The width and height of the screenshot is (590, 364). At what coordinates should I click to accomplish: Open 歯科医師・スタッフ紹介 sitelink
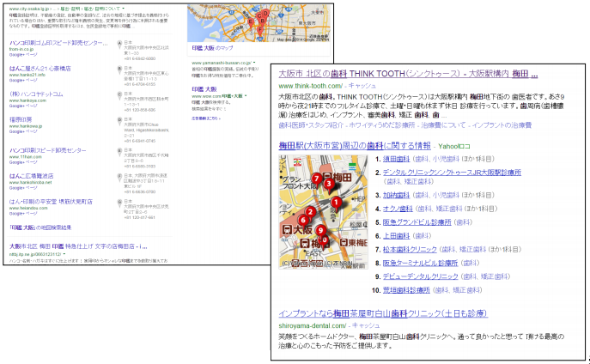click(311, 125)
